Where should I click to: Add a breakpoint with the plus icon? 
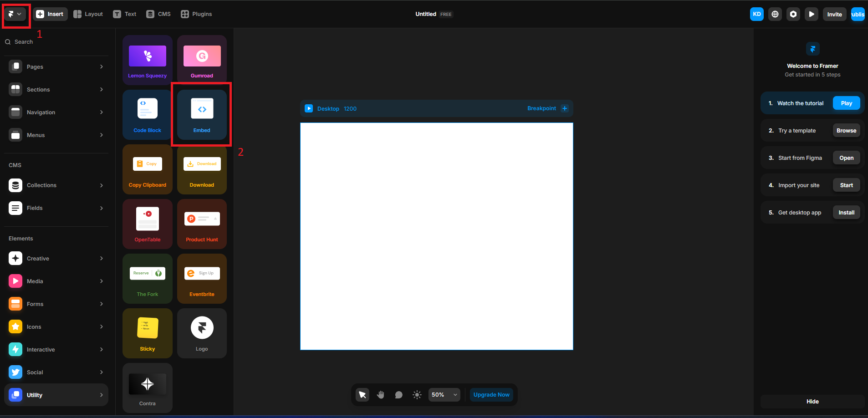[x=565, y=108]
